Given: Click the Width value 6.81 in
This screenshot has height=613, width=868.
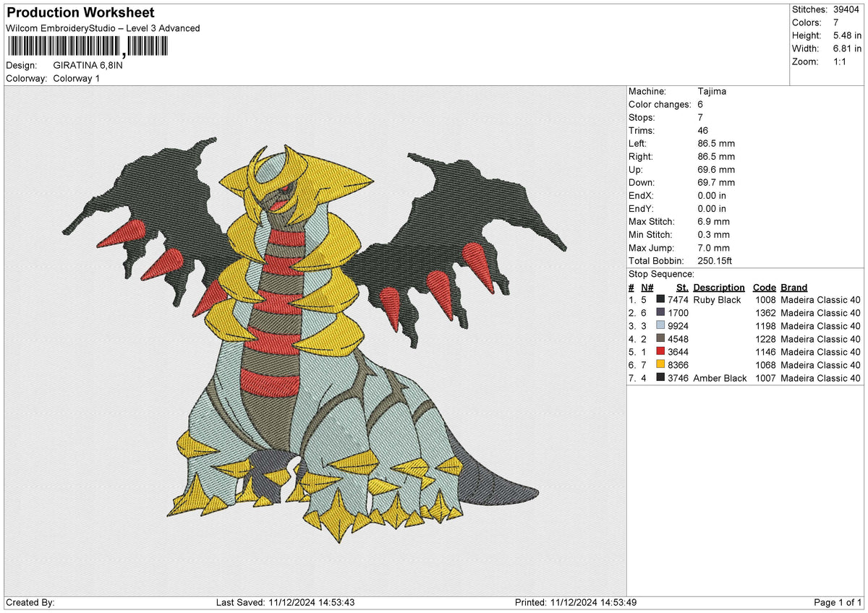Looking at the screenshot, I should [x=848, y=48].
